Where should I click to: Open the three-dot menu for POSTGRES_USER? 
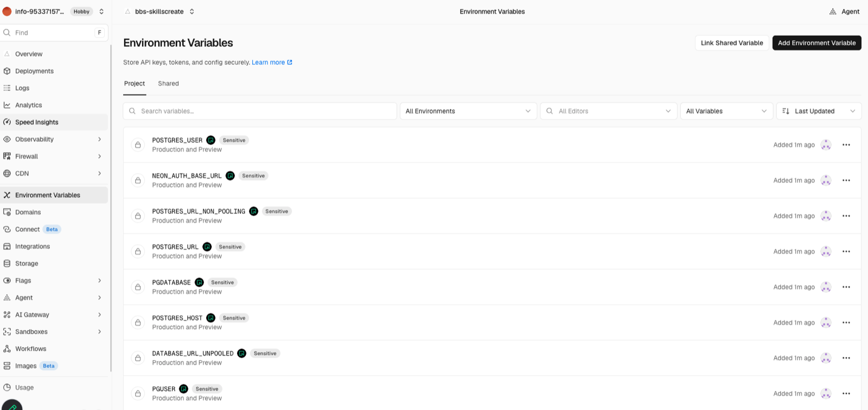coord(846,145)
